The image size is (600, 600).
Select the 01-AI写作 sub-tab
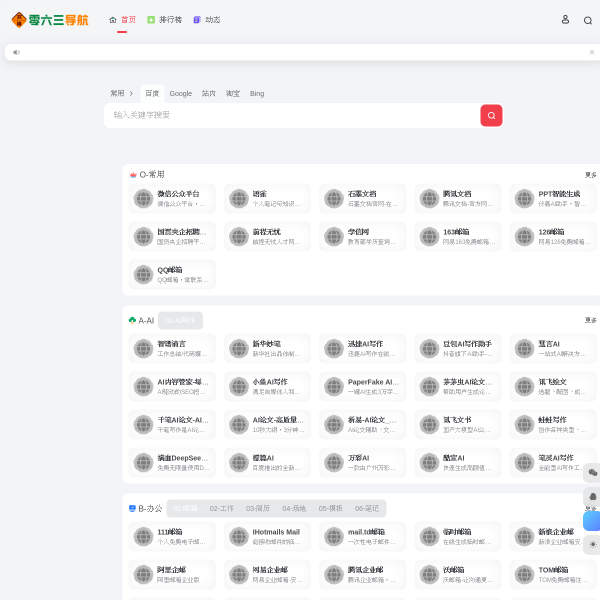click(x=180, y=320)
